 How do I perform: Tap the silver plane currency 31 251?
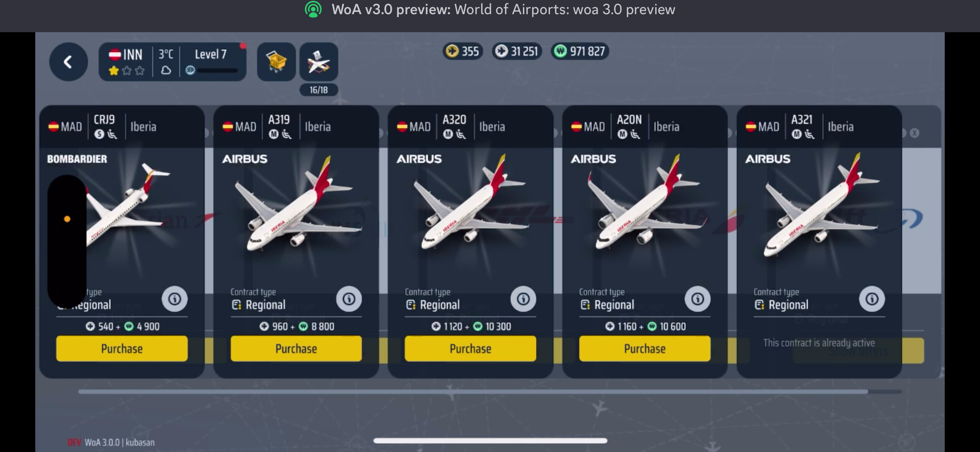(517, 51)
